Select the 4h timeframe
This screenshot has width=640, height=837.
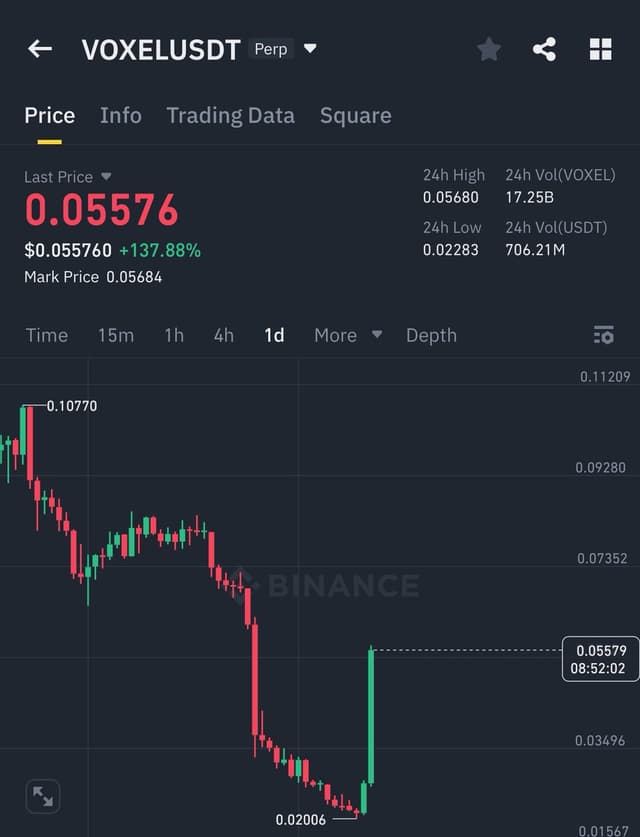224,335
